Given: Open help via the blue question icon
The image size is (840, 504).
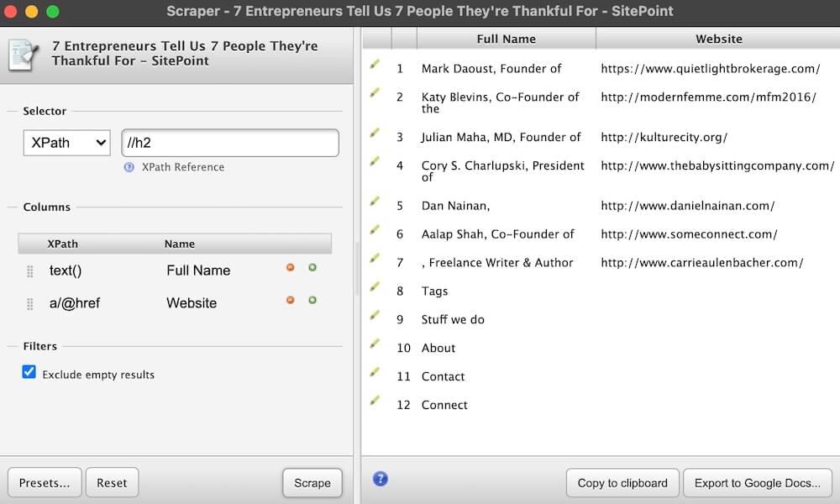Looking at the screenshot, I should click(380, 479).
